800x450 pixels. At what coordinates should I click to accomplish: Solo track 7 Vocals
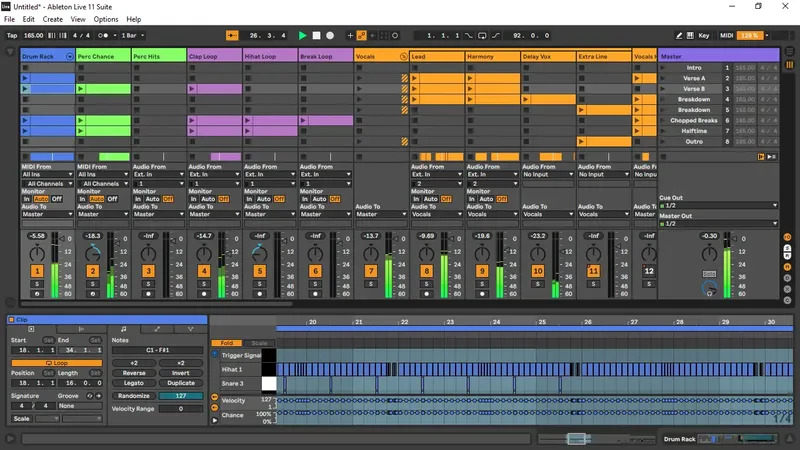(x=371, y=284)
